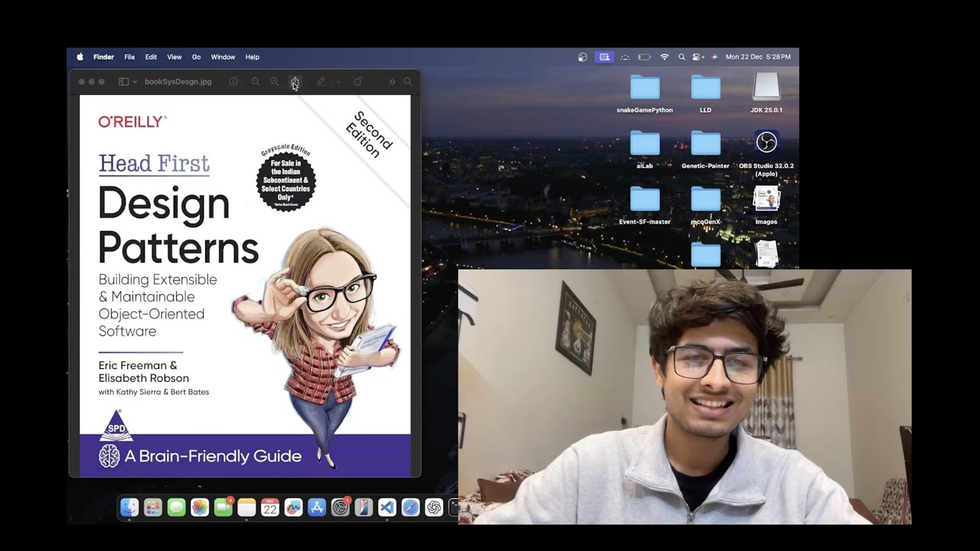Viewport: 980px width, 551px height.
Task: Select the snakeGamePython folder
Action: pyautogui.click(x=645, y=93)
